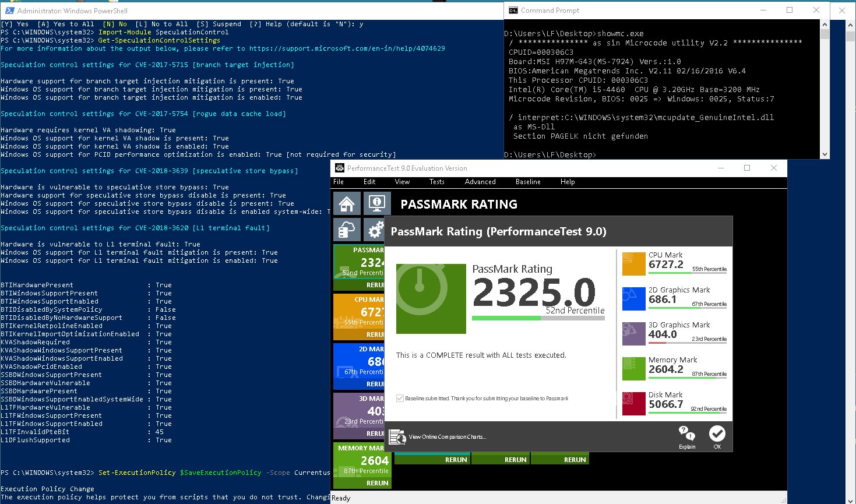Select the CPU MARK score tile
Screen dimensions: 856x504
click(x=359, y=317)
